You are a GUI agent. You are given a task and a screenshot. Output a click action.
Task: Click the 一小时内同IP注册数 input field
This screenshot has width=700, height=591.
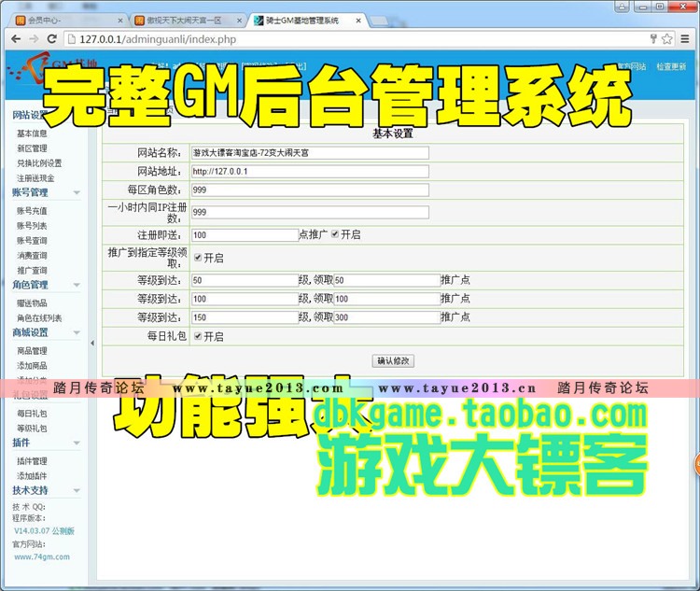pos(310,212)
